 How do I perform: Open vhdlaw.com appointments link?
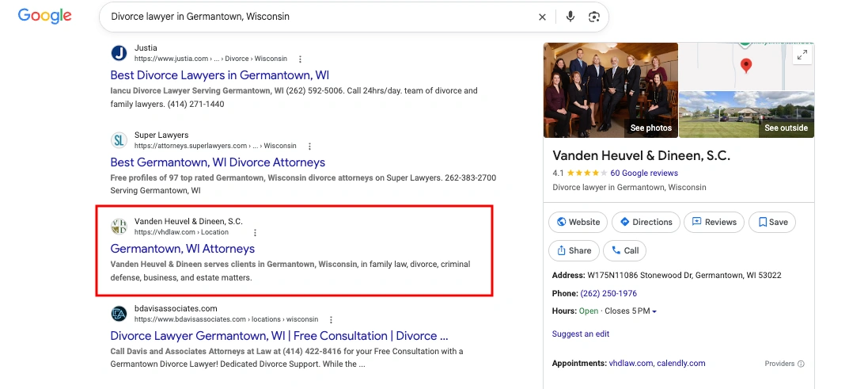[631, 364]
